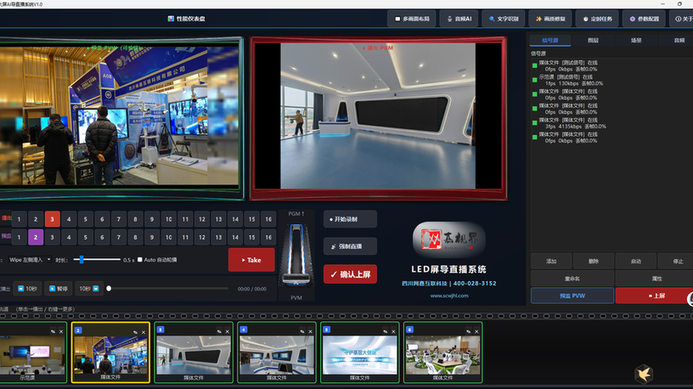Open 画质修复 image quality repair
This screenshot has height=389, width=693.
coord(550,19)
